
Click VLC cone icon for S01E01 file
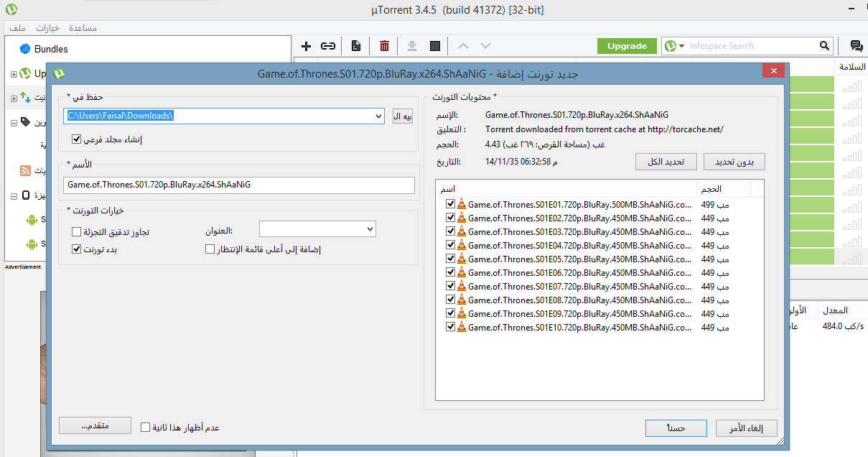pyautogui.click(x=462, y=204)
